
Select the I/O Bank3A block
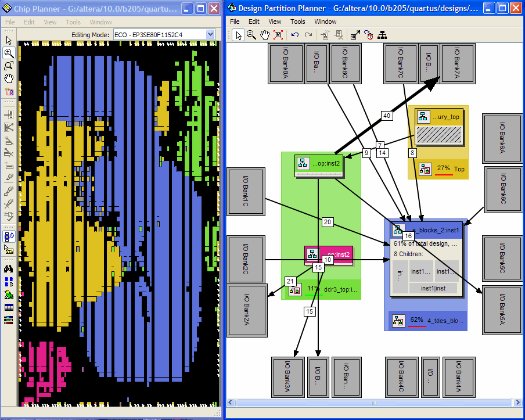pyautogui.click(x=288, y=377)
